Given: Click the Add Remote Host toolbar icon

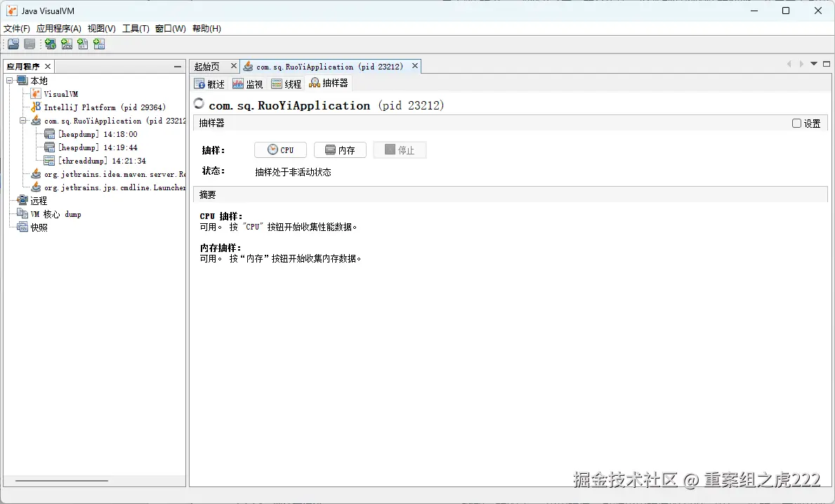Looking at the screenshot, I should pyautogui.click(x=51, y=44).
